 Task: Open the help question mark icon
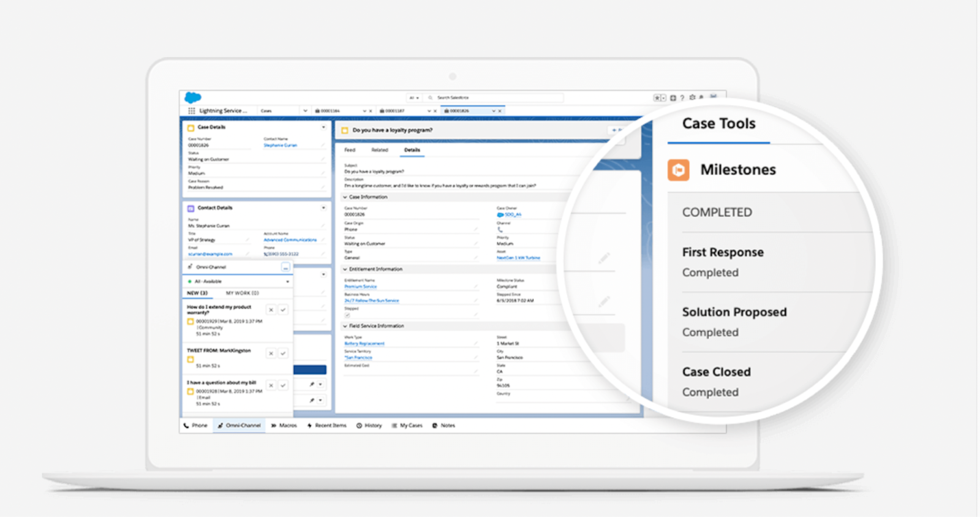(x=682, y=98)
